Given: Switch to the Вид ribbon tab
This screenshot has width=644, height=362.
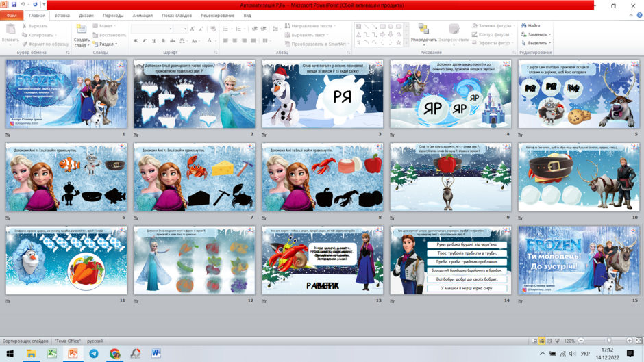Looking at the screenshot, I should click(247, 16).
